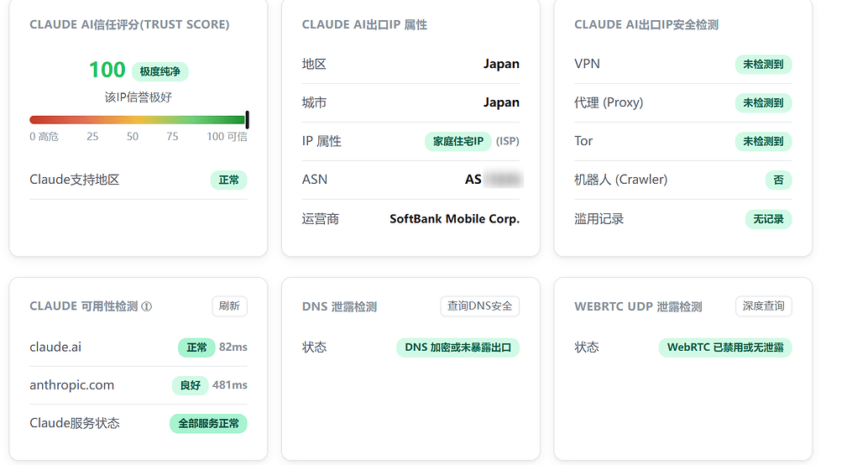Click the 滥用记录 label
The height and width of the screenshot is (465, 868).
(x=599, y=219)
